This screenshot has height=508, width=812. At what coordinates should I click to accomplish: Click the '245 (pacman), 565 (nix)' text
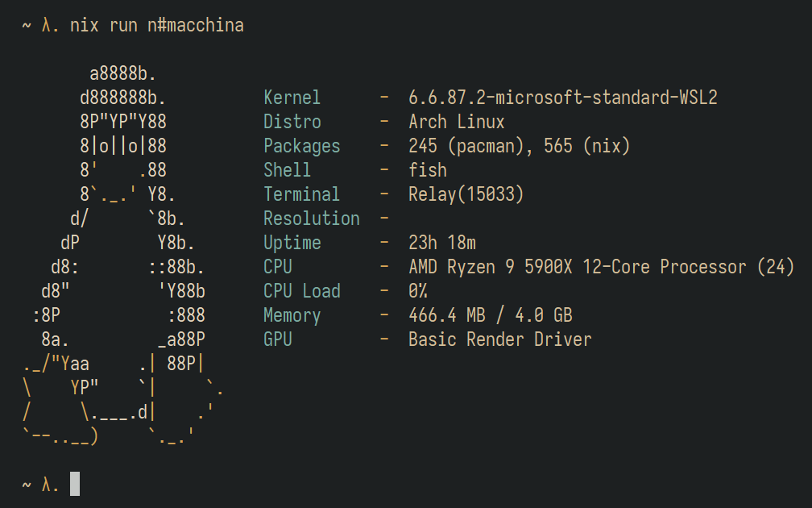[x=519, y=146]
